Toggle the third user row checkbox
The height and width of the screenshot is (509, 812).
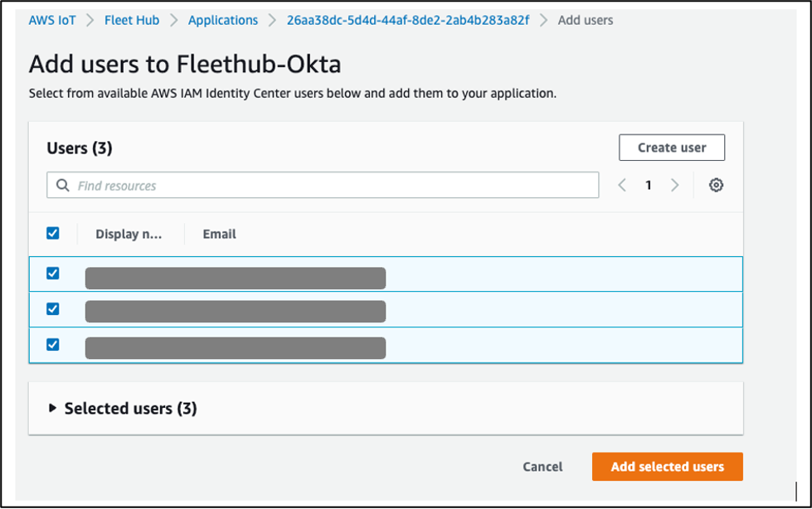click(x=53, y=344)
